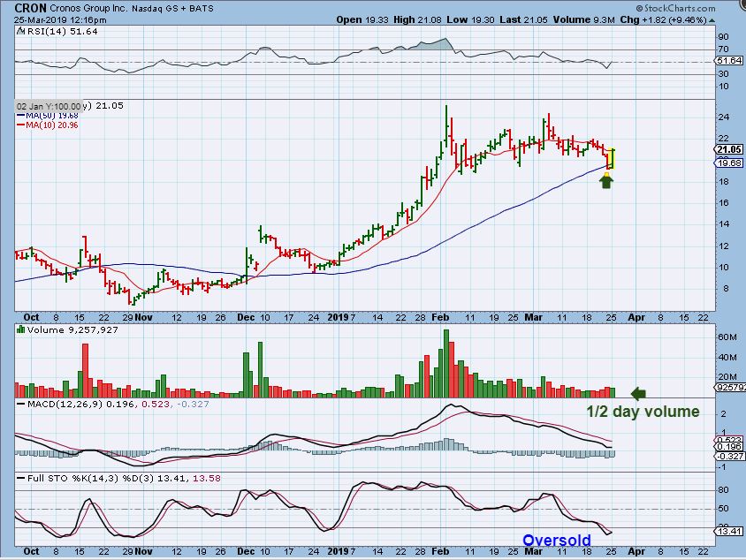This screenshot has height=560, width=746.
Task: Click the volume bars icon before Volume label
Action: (x=20, y=329)
